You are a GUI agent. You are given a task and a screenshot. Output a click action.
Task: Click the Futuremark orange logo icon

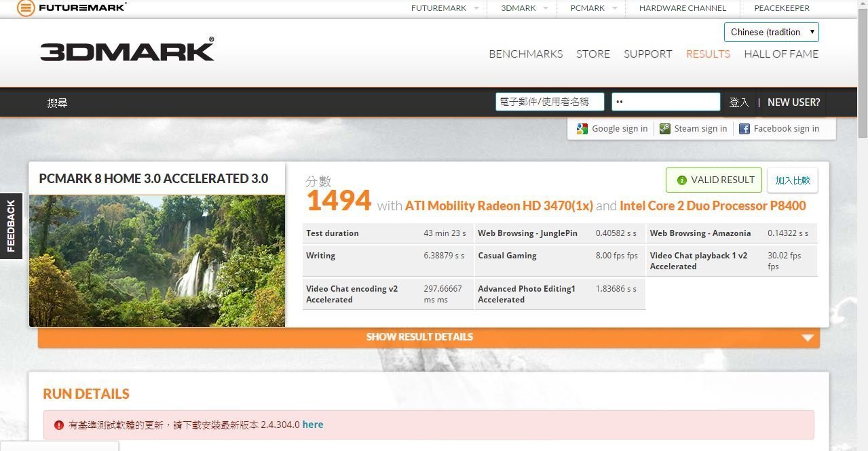(x=25, y=8)
